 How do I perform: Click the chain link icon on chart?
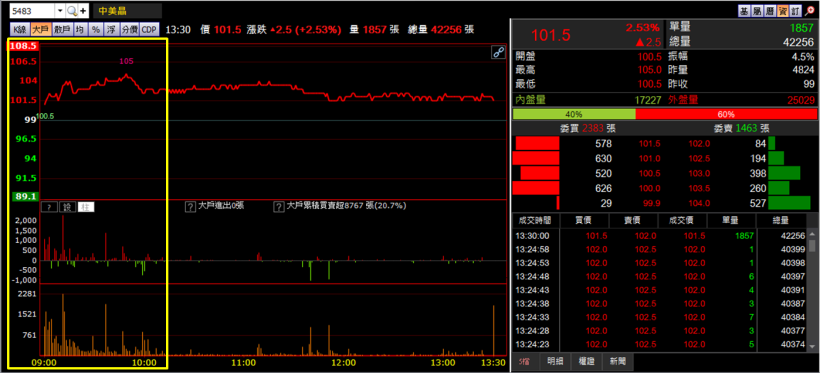(x=498, y=52)
